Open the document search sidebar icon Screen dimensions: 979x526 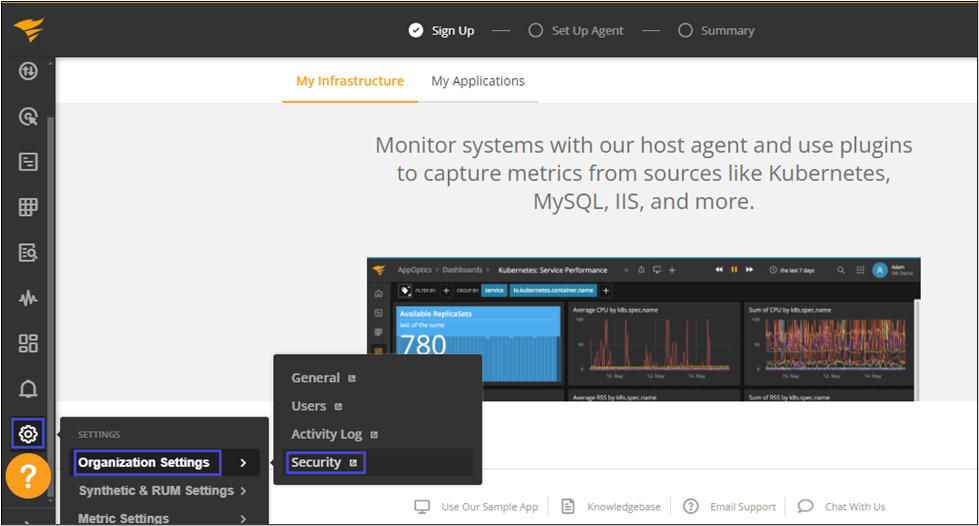coord(28,252)
